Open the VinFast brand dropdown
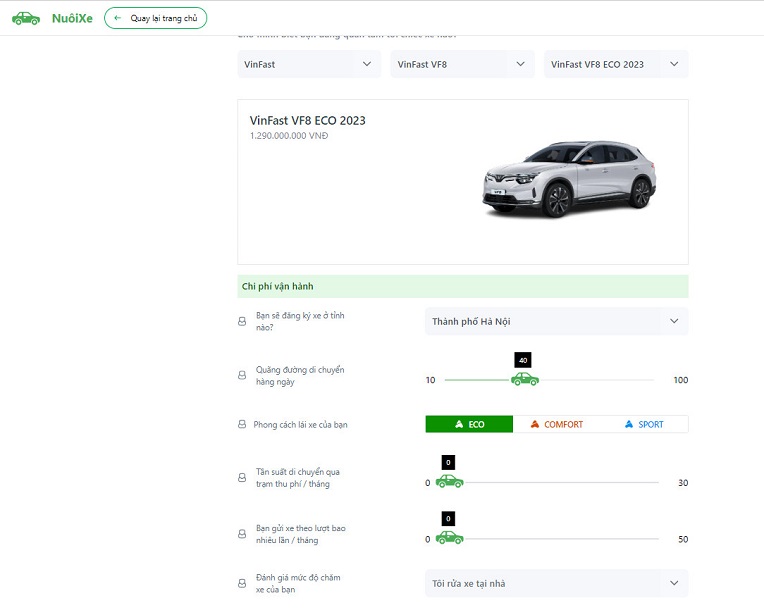 [309, 64]
